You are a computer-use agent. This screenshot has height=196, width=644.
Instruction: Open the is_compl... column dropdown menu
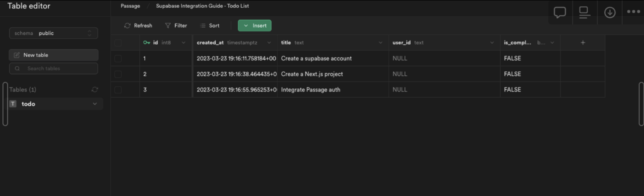pos(552,43)
